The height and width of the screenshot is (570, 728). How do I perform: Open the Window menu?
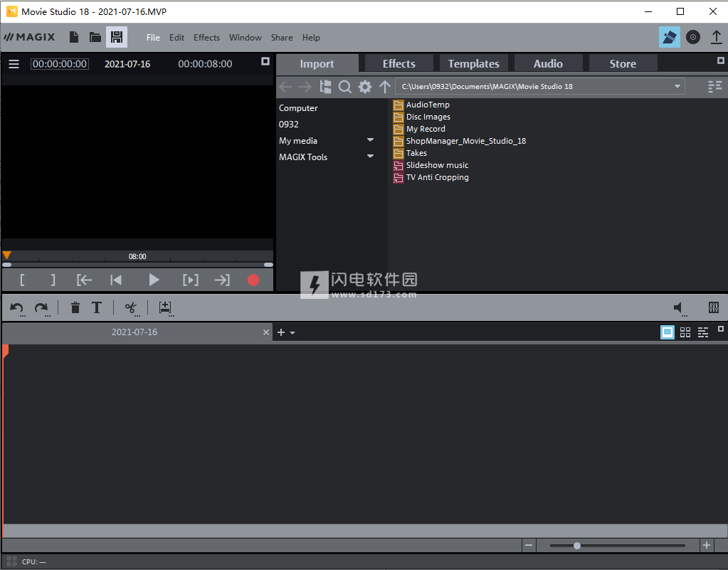[245, 38]
